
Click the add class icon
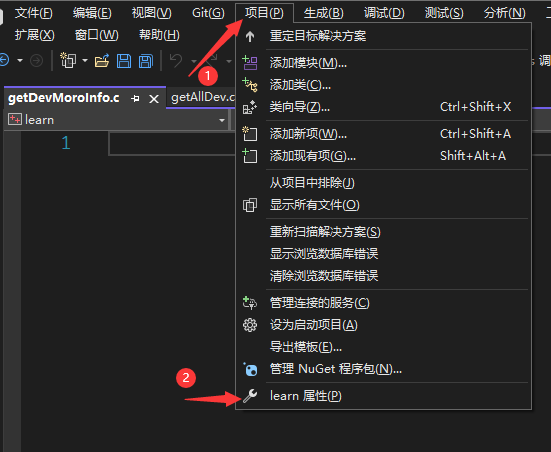250,85
